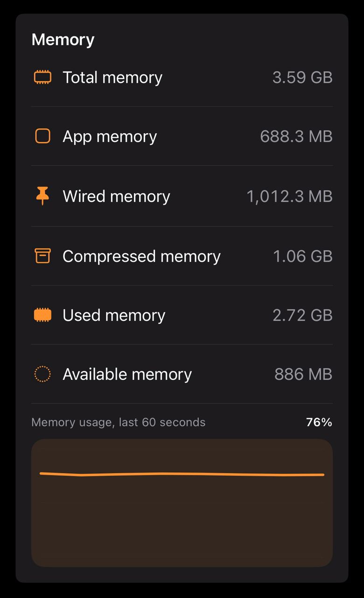This screenshot has width=364, height=598.
Task: Select the Available memory label
Action: (x=127, y=374)
